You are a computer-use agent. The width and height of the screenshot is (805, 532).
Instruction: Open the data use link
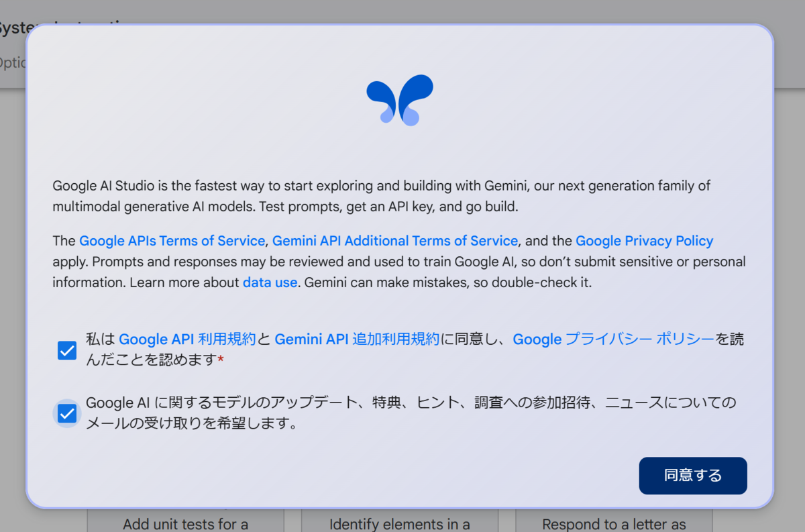coord(270,282)
